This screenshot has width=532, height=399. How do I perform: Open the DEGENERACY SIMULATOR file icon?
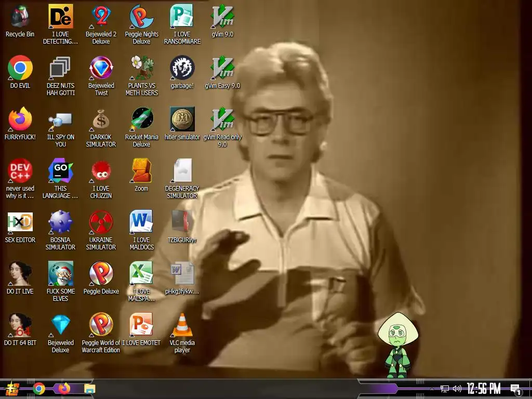pyautogui.click(x=182, y=170)
